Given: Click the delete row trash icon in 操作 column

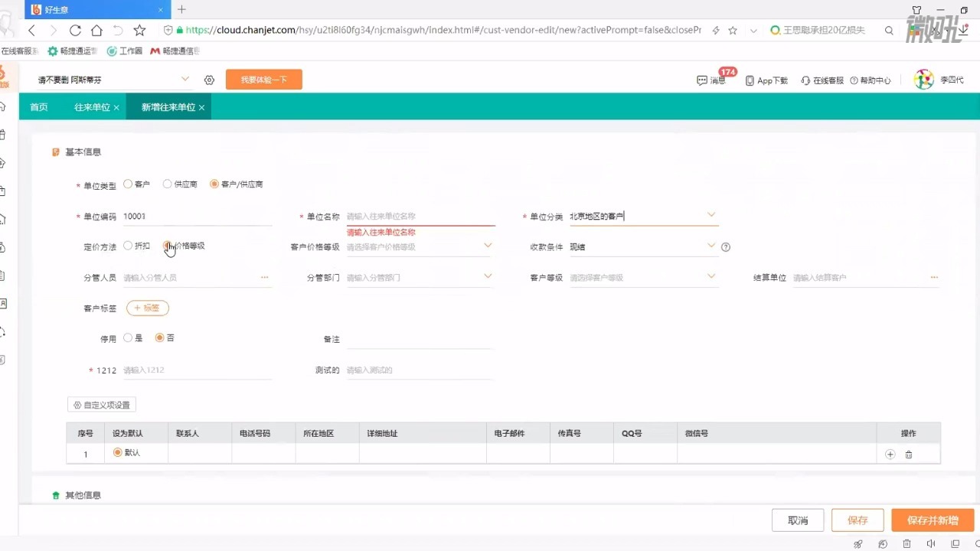Looking at the screenshot, I should pyautogui.click(x=907, y=454).
